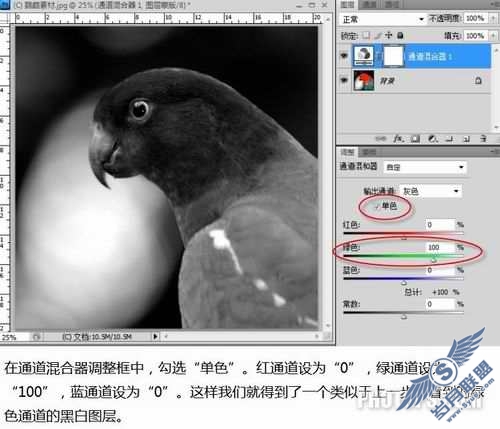
Task: Click channel mixer adjustment layer thumbnail
Action: click(363, 56)
